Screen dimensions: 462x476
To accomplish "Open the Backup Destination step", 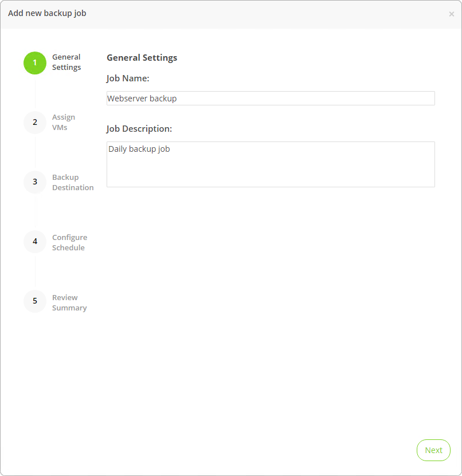I will pyautogui.click(x=73, y=183).
